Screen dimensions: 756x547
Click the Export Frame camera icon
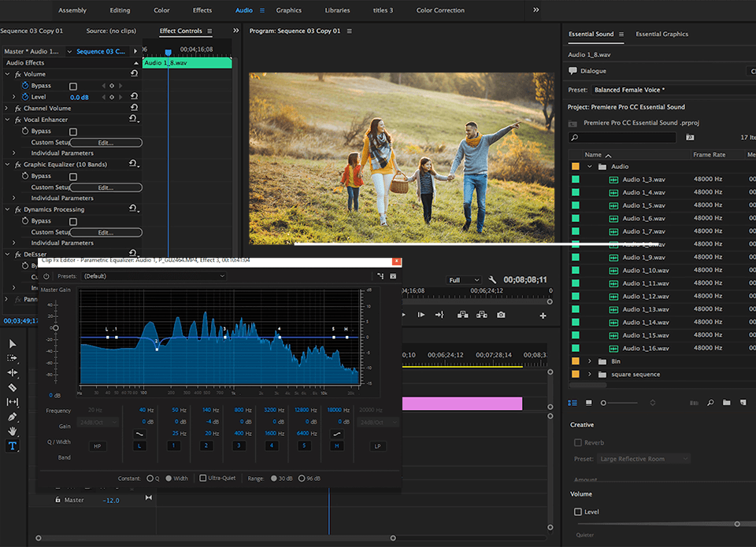[x=502, y=315]
